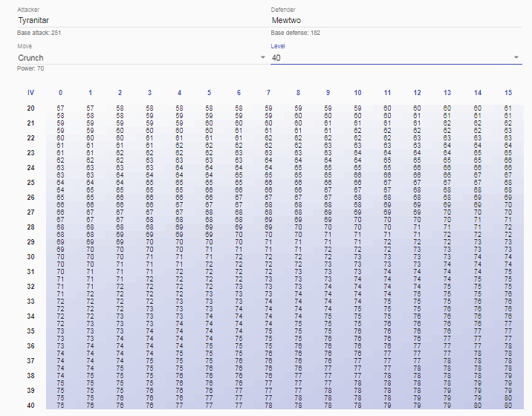Click the level row header 22
This screenshot has width=532, height=416.
click(x=31, y=138)
